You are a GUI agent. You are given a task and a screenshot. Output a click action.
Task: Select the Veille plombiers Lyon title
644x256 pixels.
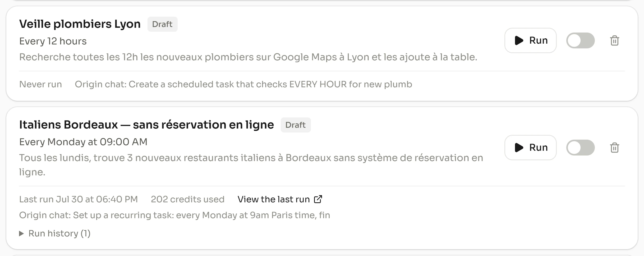pyautogui.click(x=80, y=24)
